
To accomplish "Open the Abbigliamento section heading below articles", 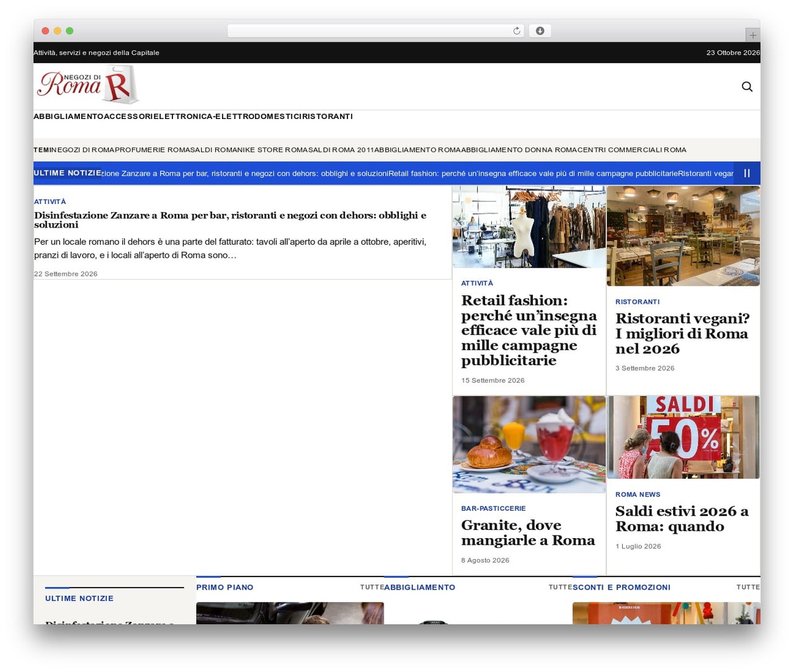I will [x=419, y=587].
